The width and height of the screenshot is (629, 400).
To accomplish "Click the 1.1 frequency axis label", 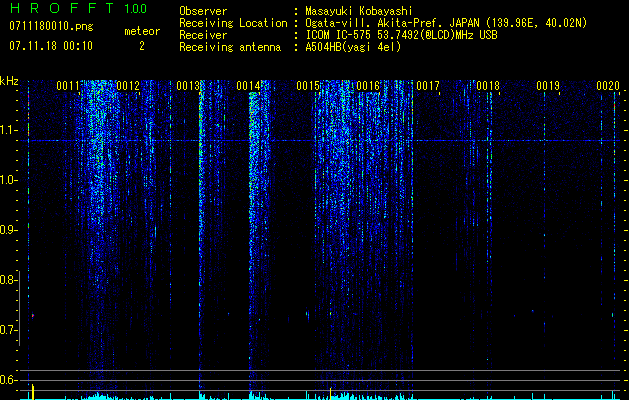I will (x=9, y=130).
